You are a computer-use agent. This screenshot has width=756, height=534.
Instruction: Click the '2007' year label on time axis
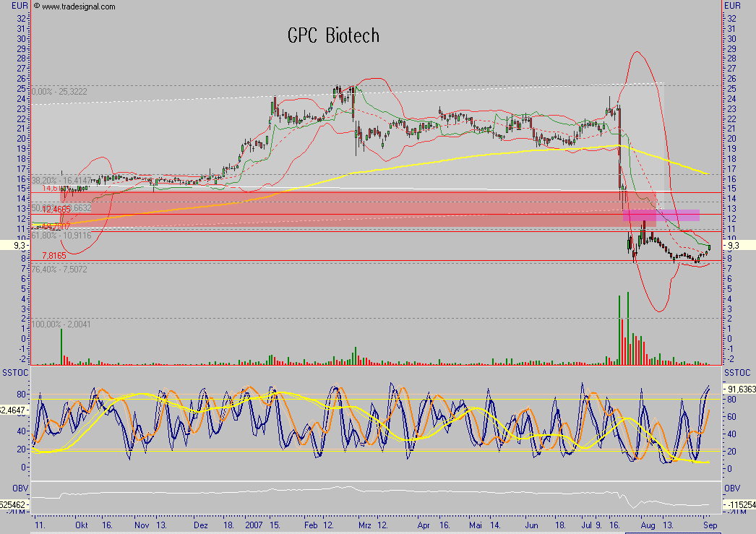click(x=254, y=525)
